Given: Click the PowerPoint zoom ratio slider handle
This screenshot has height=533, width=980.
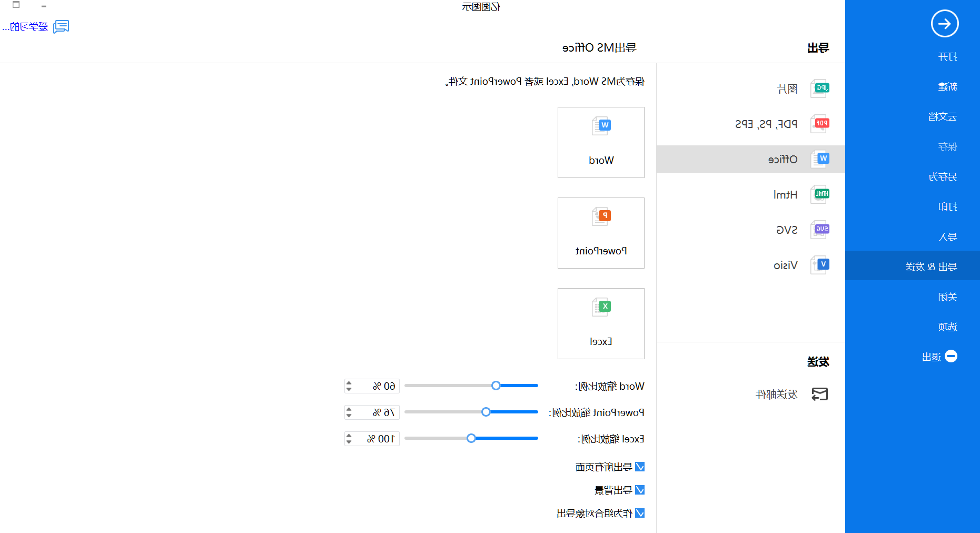Looking at the screenshot, I should click(486, 412).
